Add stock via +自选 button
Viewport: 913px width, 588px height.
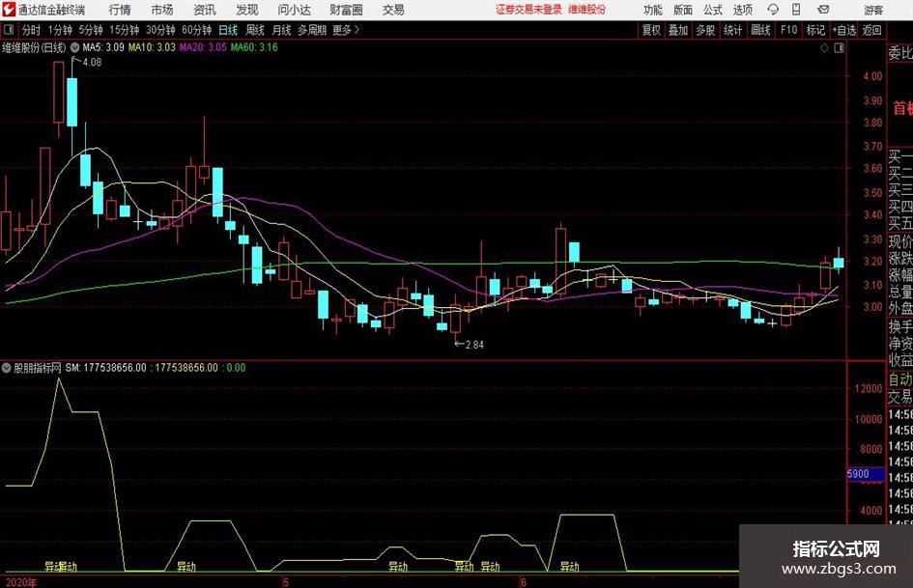[x=843, y=30]
